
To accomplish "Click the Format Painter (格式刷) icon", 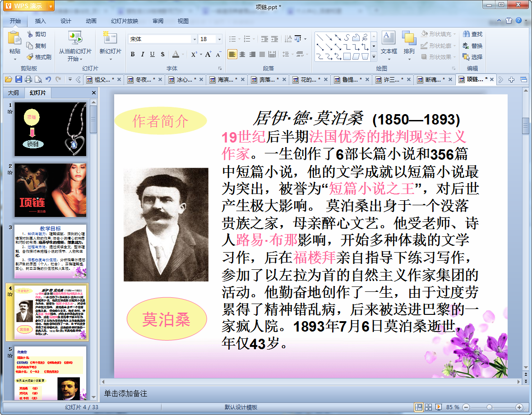I will [x=30, y=57].
